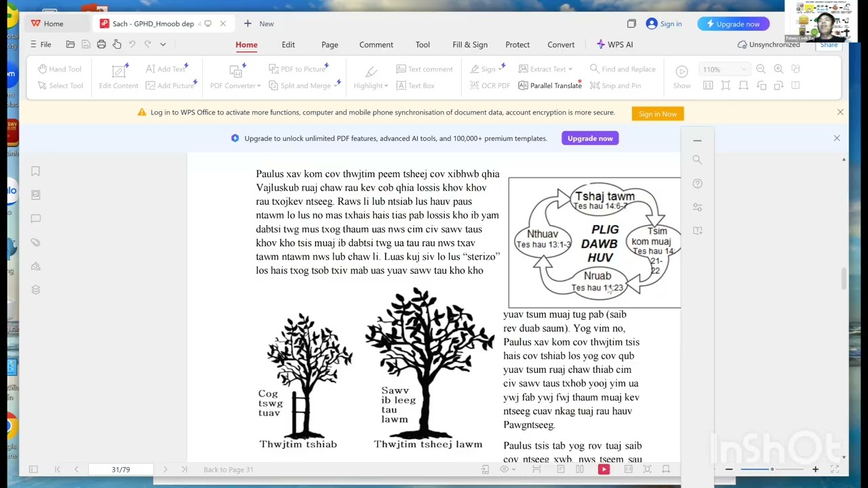
Task: Select the Hand Tool
Action: [60, 69]
